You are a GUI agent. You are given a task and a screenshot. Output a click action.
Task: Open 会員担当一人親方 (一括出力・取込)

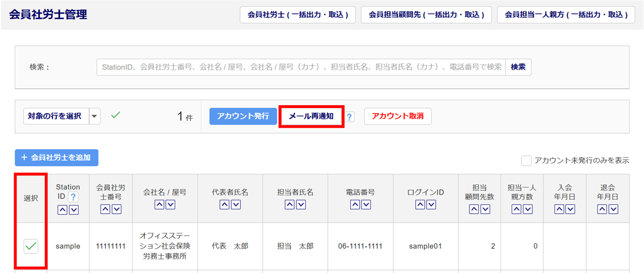click(566, 15)
